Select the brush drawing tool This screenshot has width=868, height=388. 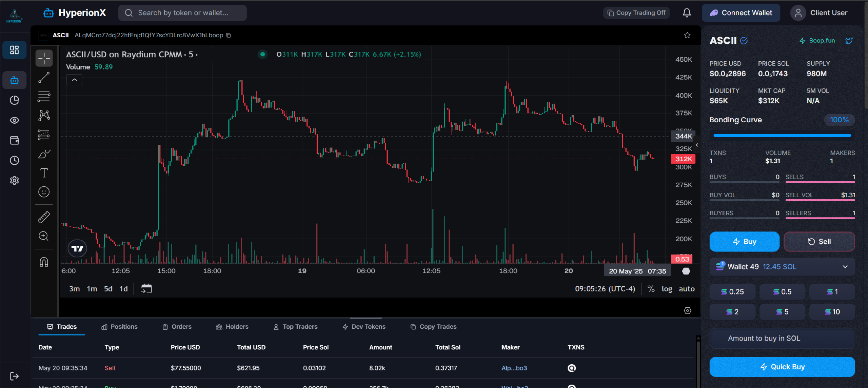[x=44, y=154]
